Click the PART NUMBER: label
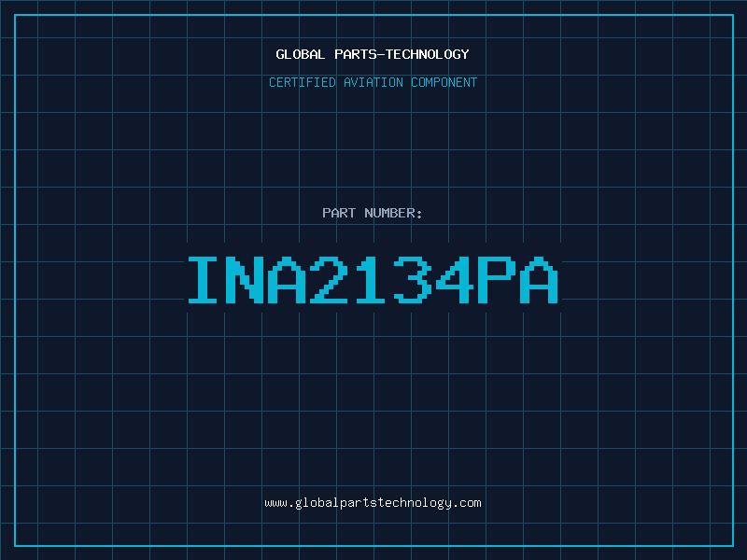This screenshot has width=747, height=560. point(373,213)
